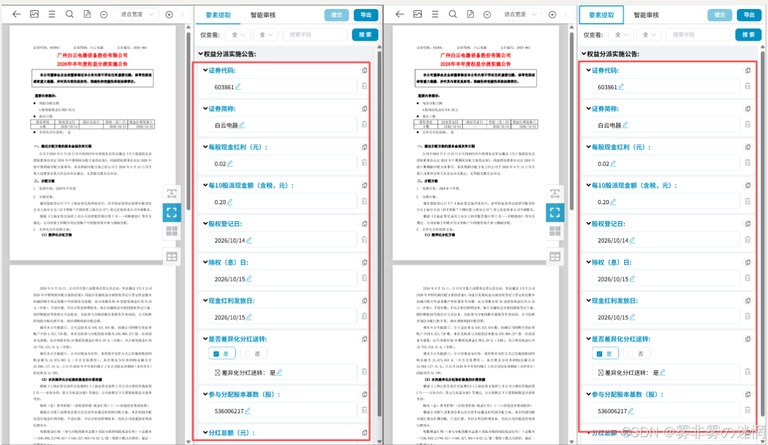Click the 提交 button in right panel
The height and width of the screenshot is (445, 768).
pyautogui.click(x=720, y=15)
